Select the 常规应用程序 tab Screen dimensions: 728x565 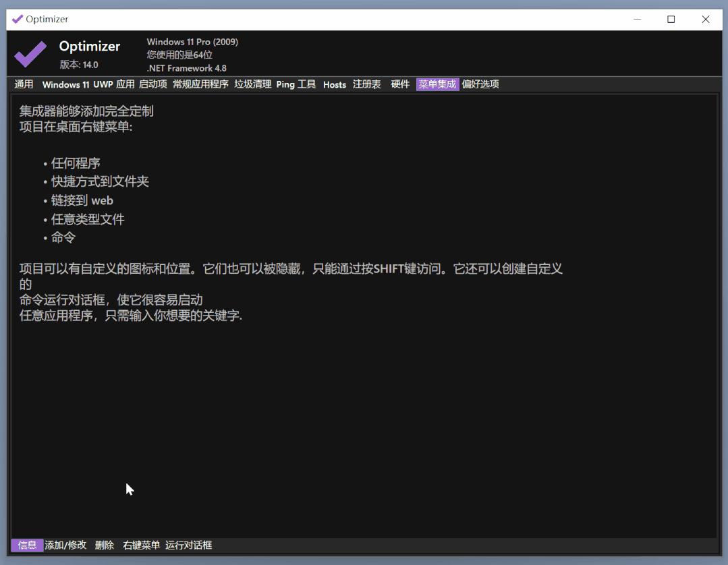point(200,84)
